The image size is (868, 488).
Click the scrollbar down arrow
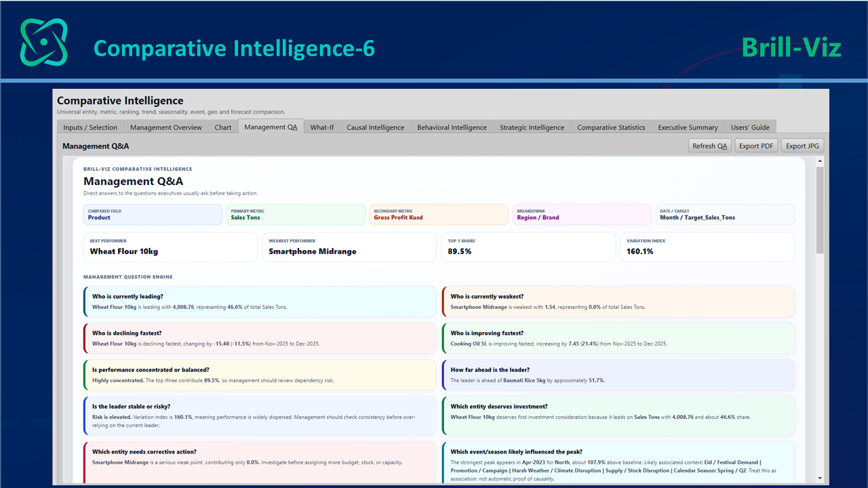820,479
